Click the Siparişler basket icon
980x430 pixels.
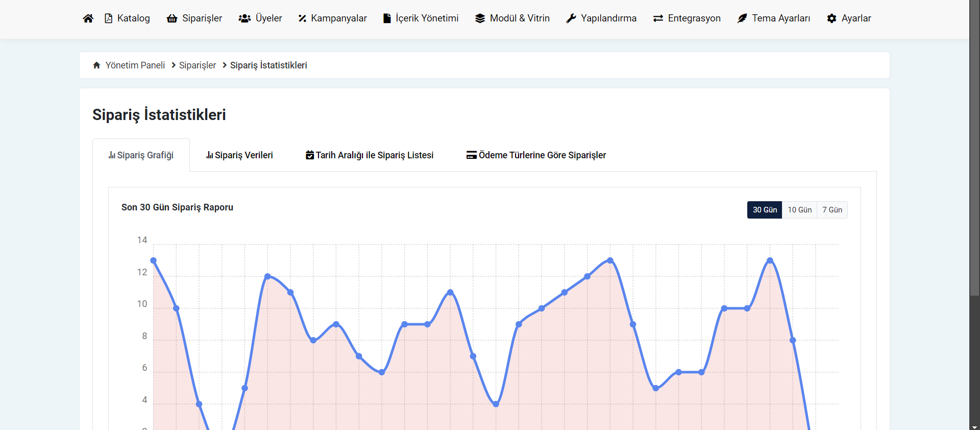(172, 18)
